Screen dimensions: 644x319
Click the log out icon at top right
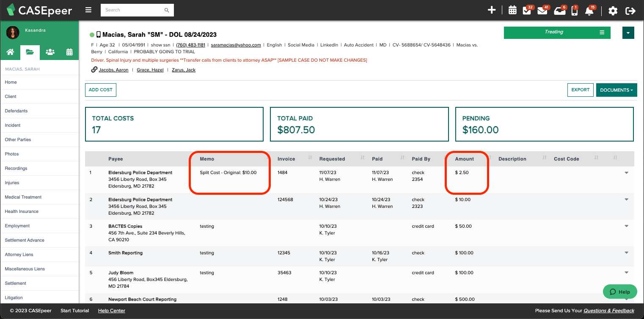(x=630, y=11)
